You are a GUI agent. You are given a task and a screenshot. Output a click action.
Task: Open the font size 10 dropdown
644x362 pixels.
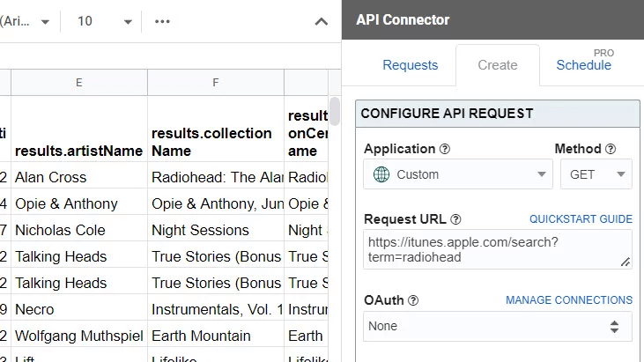[104, 21]
